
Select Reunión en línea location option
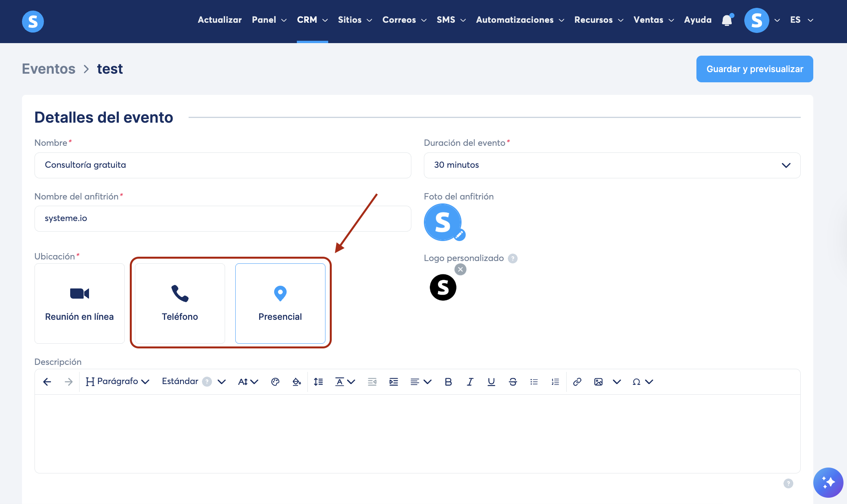tap(80, 303)
